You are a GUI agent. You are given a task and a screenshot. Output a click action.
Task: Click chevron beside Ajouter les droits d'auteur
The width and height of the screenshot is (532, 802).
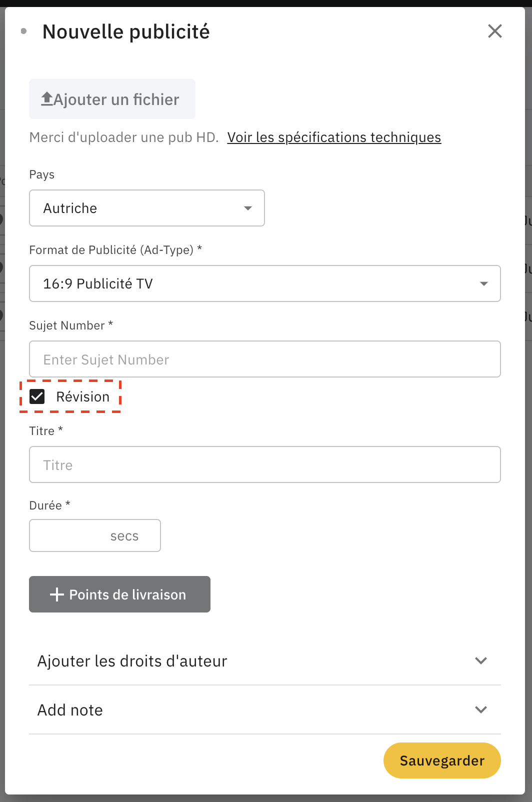coord(481,661)
